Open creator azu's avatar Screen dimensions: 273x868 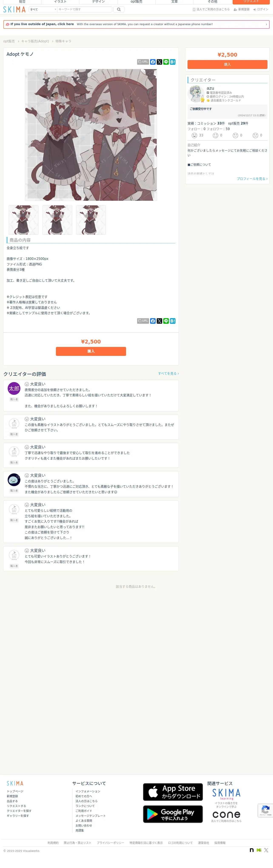[x=196, y=94]
